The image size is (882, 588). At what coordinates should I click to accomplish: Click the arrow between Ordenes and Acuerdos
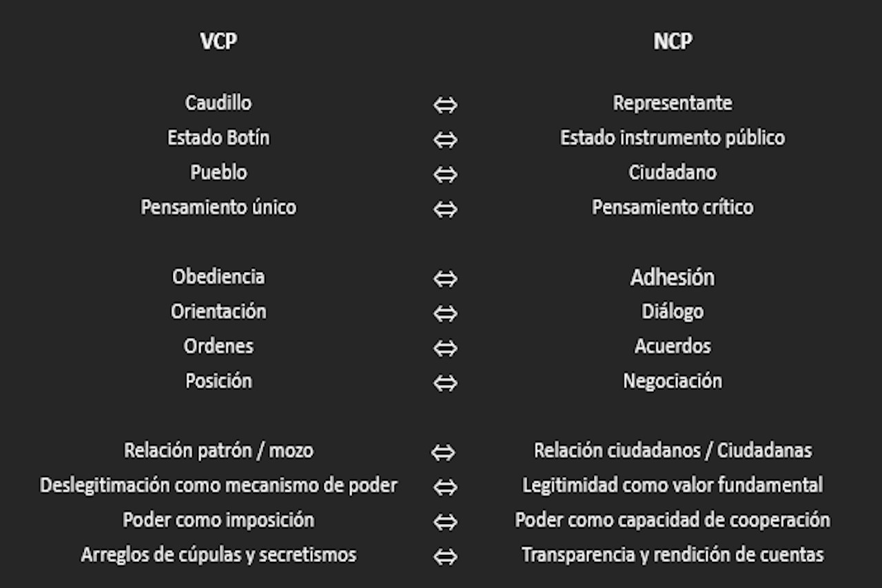point(444,348)
